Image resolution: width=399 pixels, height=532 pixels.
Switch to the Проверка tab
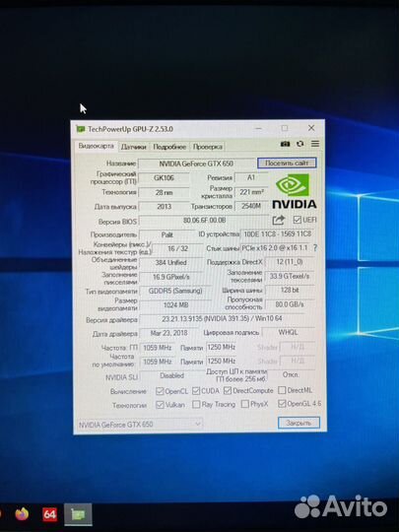[x=207, y=147]
